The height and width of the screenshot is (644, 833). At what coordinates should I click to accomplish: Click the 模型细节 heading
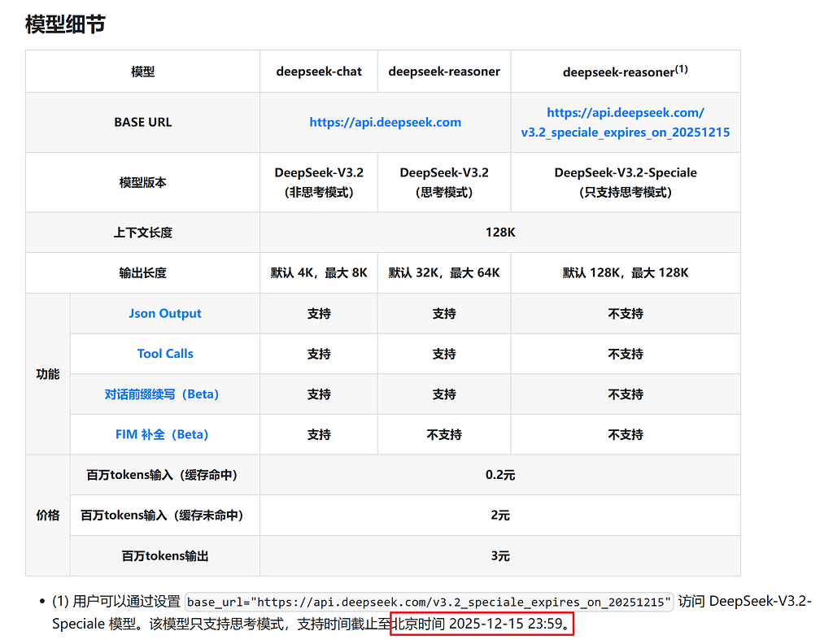click(65, 24)
